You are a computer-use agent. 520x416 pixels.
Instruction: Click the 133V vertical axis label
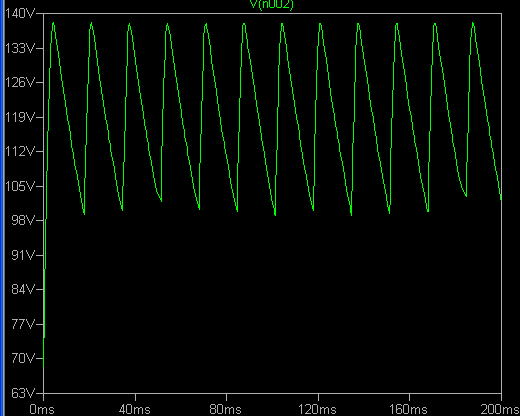(x=20, y=48)
